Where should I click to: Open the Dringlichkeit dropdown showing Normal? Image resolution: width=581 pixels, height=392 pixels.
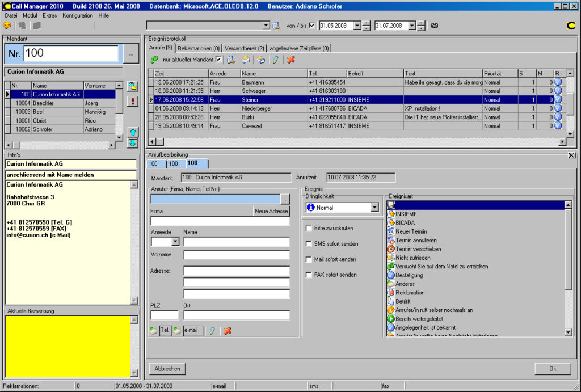pyautogui.click(x=374, y=207)
